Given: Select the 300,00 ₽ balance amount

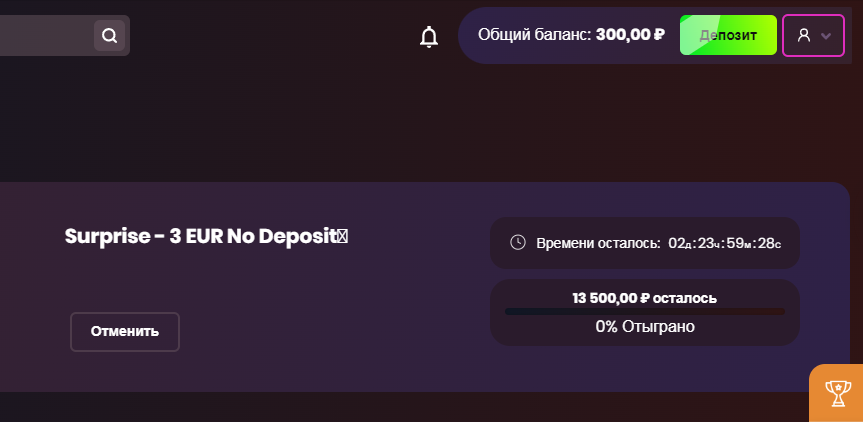Looking at the screenshot, I should 630,35.
